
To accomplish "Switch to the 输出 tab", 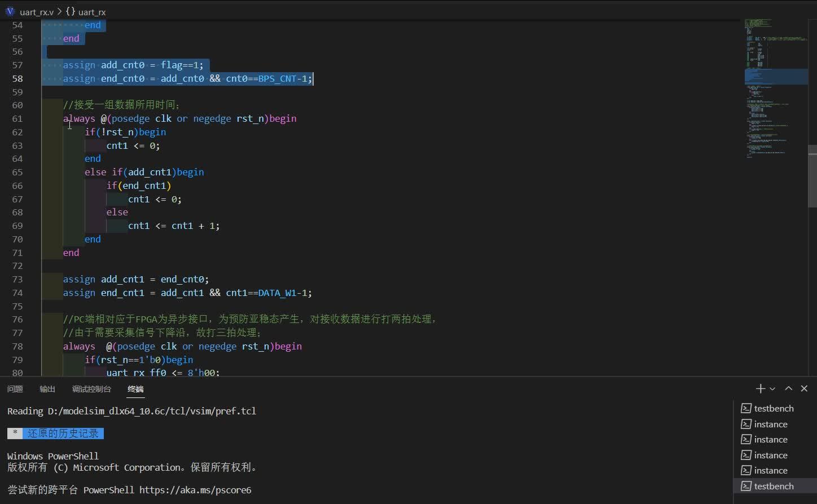I will 47,388.
